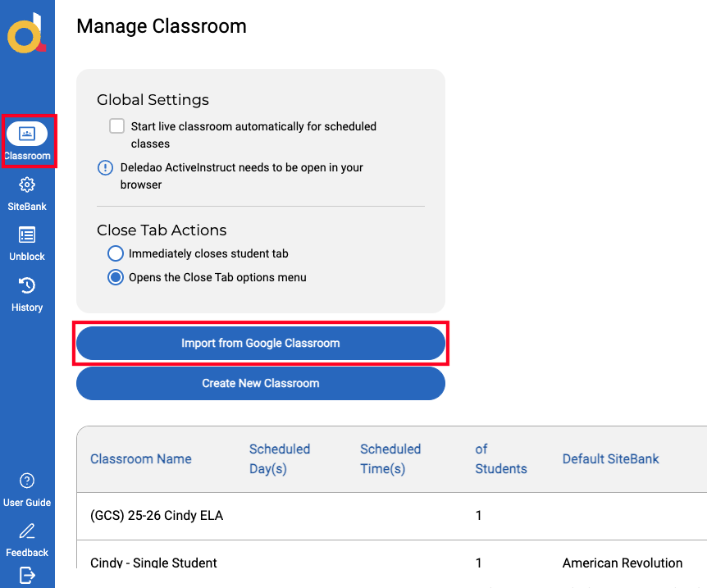Select Immediately closes student tab option
707x588 pixels.
click(x=116, y=253)
